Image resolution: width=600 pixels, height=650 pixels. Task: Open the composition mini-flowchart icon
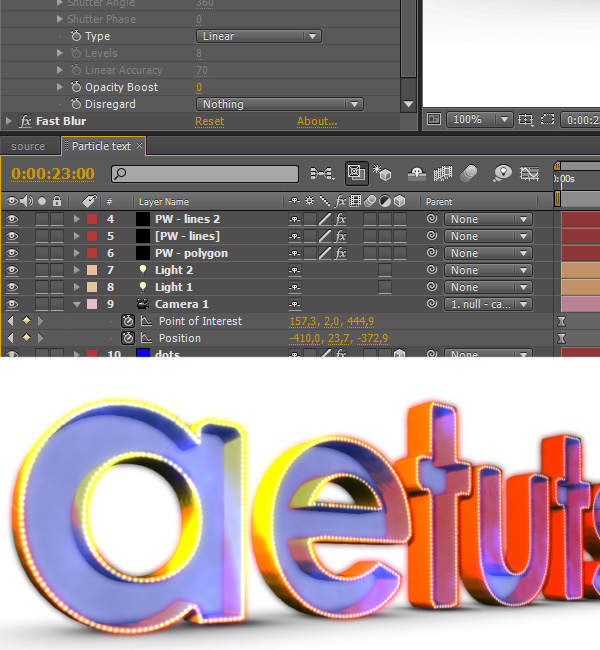pyautogui.click(x=322, y=173)
